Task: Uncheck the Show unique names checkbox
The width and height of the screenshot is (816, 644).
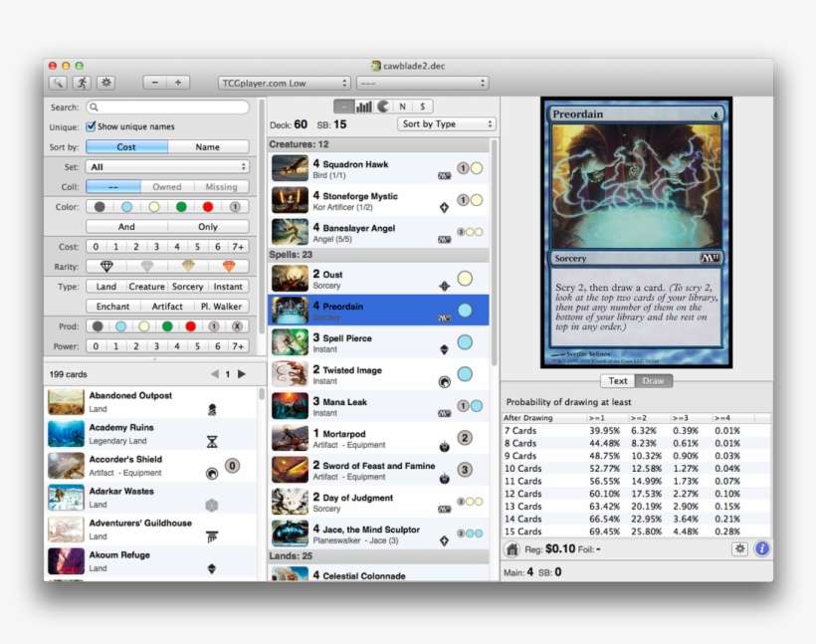Action: (x=91, y=126)
